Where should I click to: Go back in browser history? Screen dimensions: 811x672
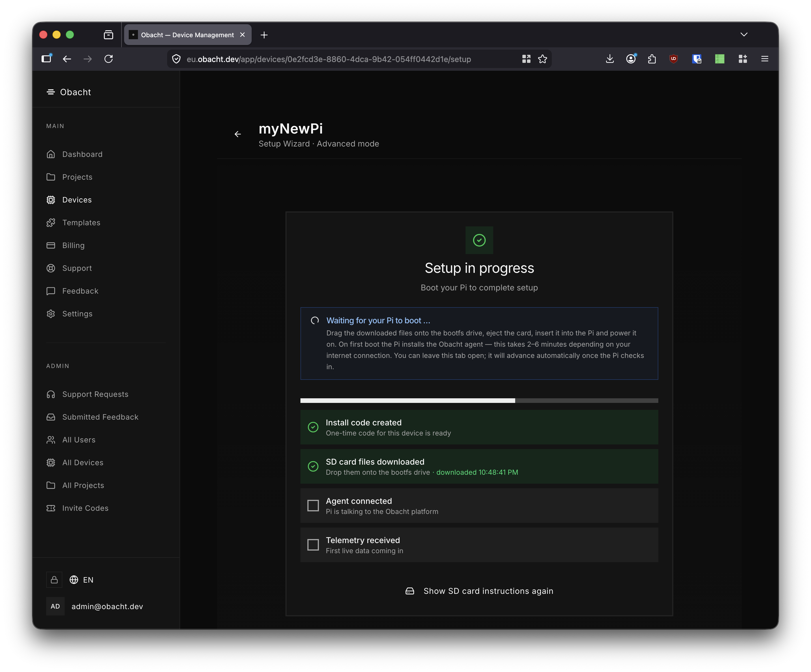[x=67, y=59]
